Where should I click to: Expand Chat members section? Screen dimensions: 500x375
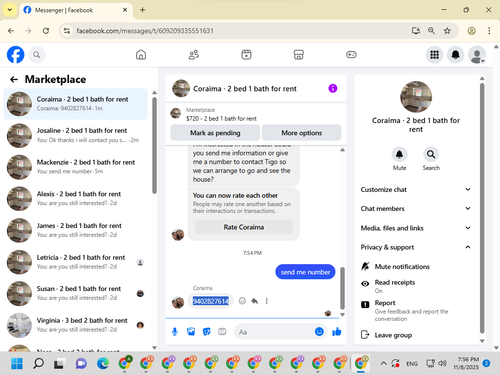coord(416,209)
